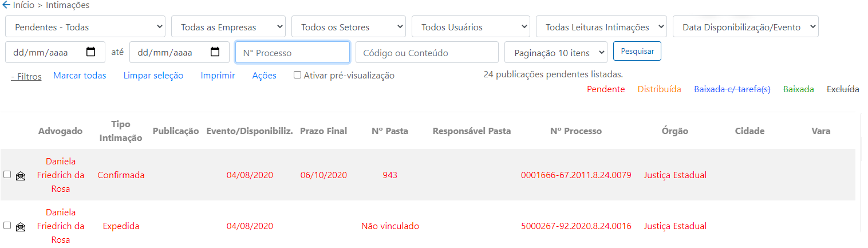Tick the checkbox for process 5000267-92.2020.8.24.0016
The width and height of the screenshot is (868, 248).
(7, 226)
